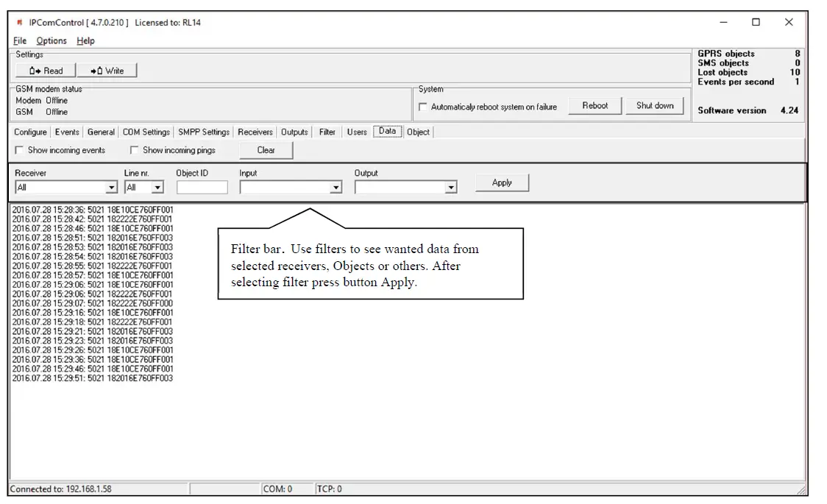Viewport: 827px width, 504px height.
Task: Open the Help menu
Action: [x=85, y=40]
